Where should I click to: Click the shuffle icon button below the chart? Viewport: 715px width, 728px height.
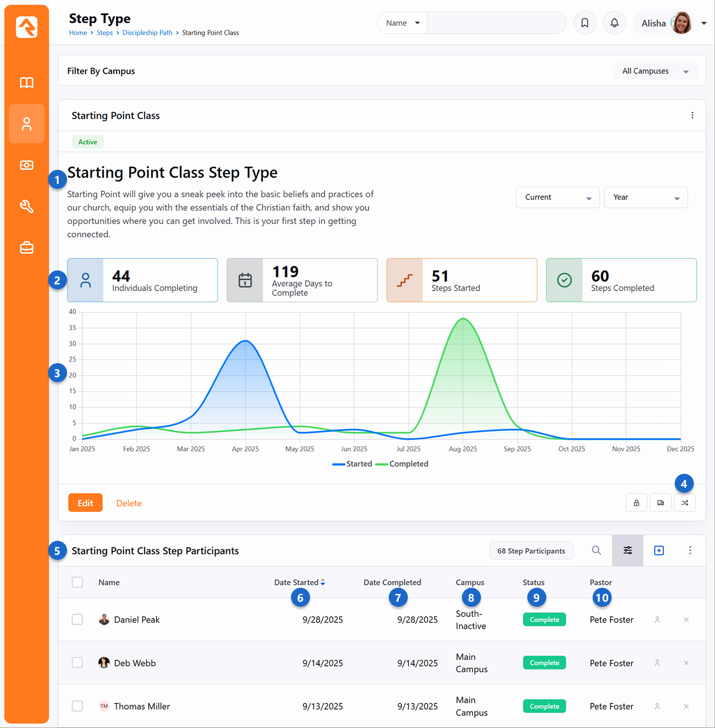(685, 503)
